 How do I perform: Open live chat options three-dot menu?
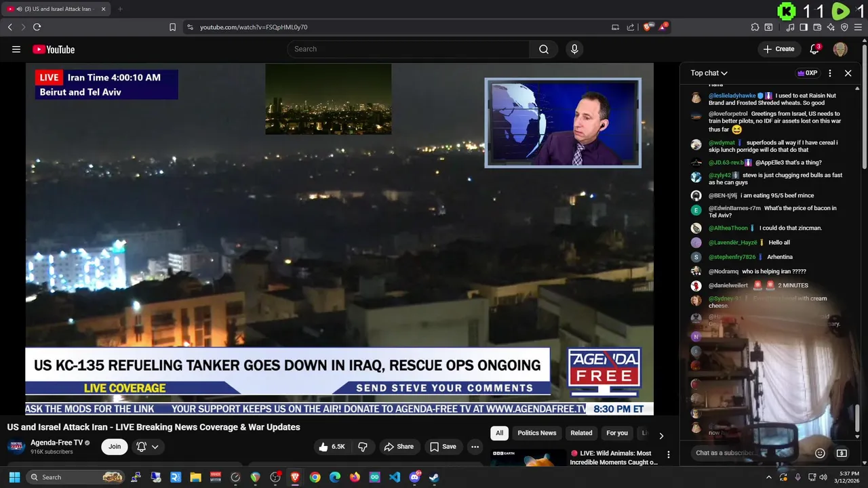coord(830,73)
